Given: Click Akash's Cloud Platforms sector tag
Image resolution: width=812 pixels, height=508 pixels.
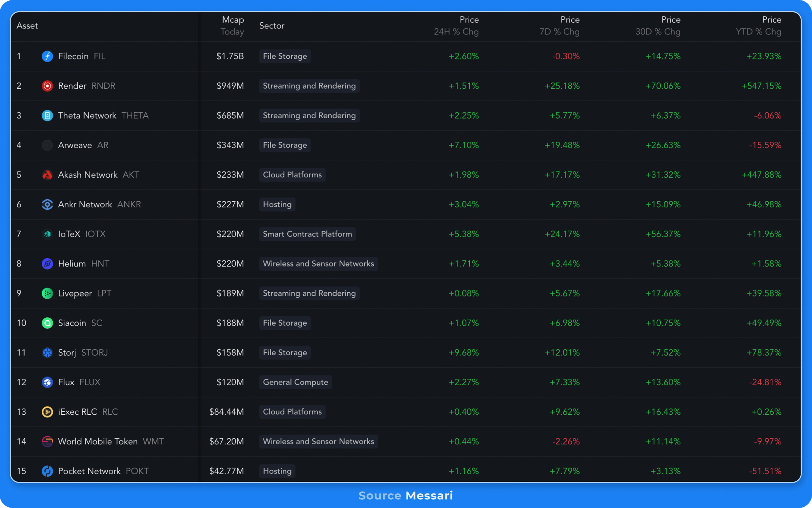Looking at the screenshot, I should pyautogui.click(x=292, y=175).
